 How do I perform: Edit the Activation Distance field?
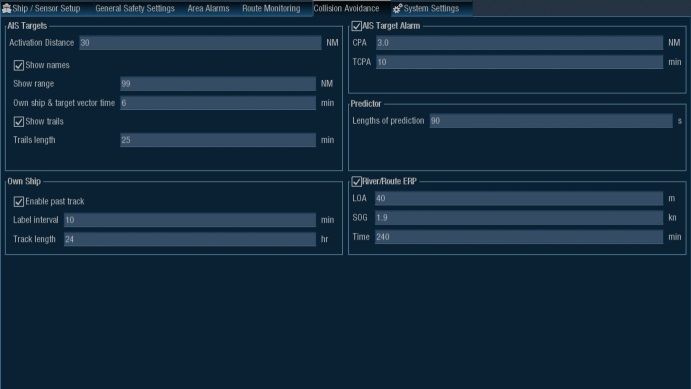[200, 43]
